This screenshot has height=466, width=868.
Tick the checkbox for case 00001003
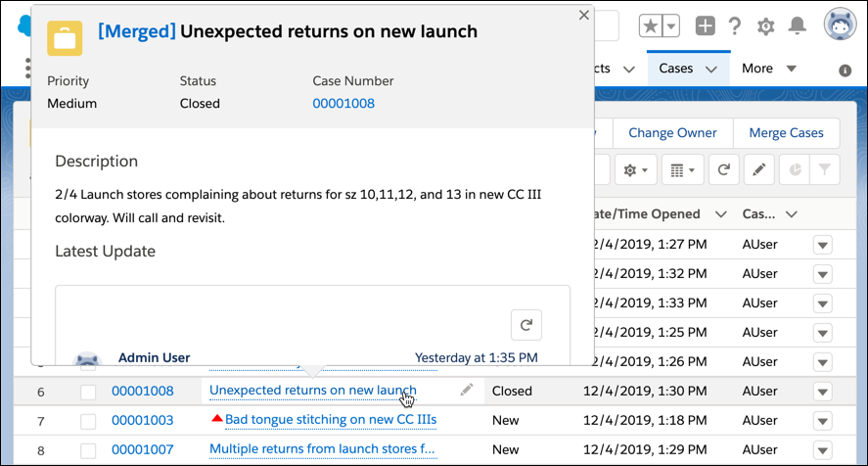(x=88, y=421)
